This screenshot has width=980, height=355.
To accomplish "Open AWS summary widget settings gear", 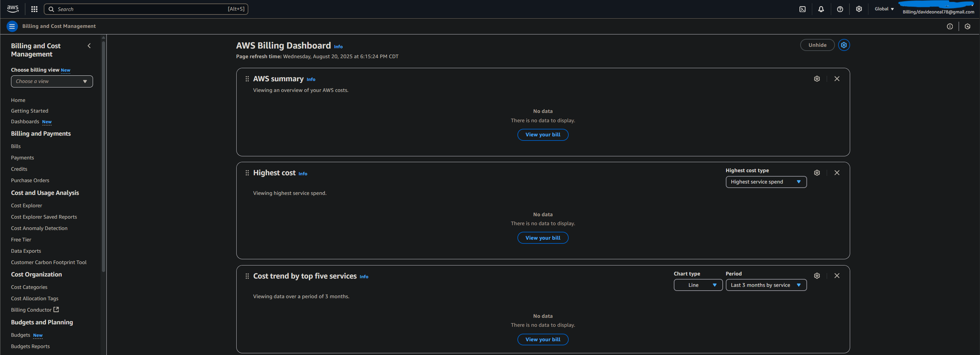I will point(817,79).
